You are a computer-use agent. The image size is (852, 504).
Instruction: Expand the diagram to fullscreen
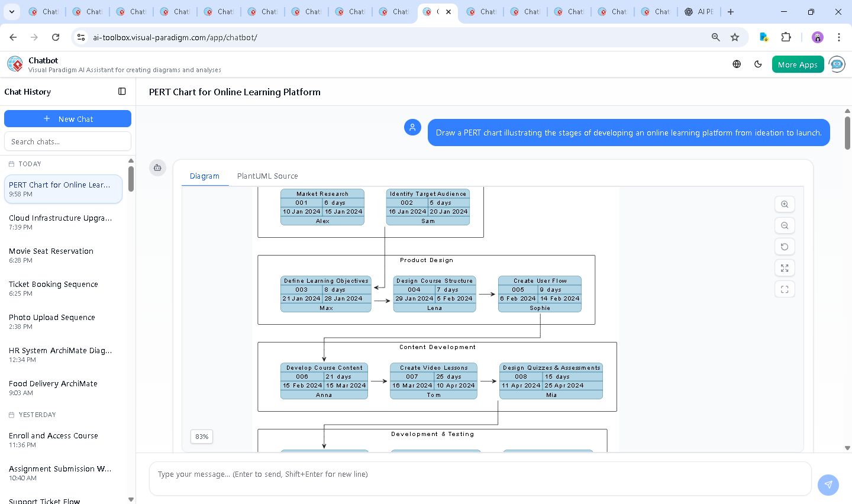point(785,268)
